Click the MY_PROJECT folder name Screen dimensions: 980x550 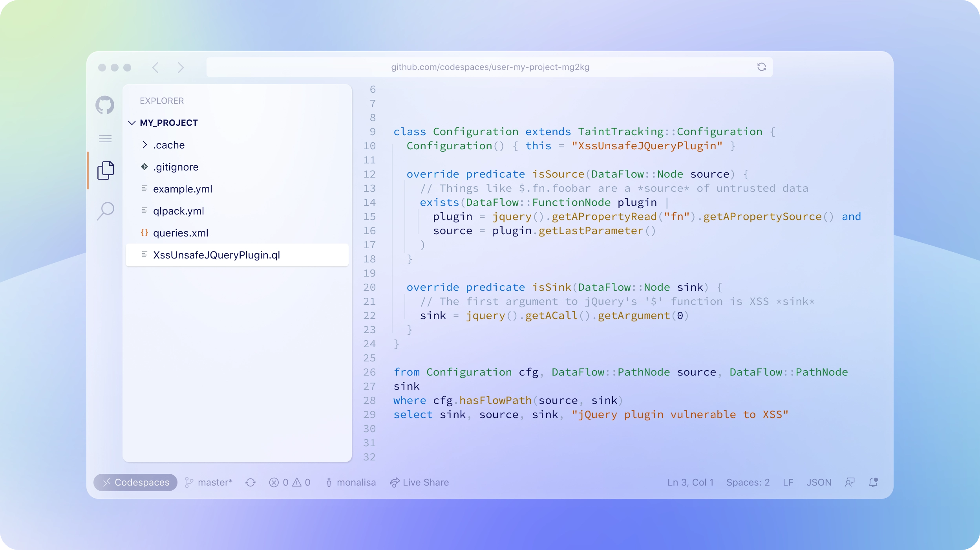[169, 123]
